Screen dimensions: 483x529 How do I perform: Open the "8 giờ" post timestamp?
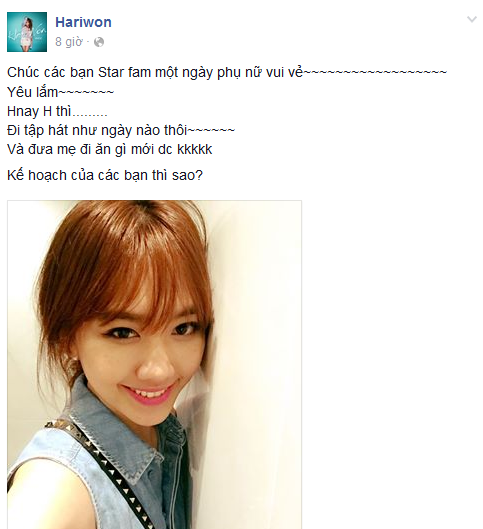click(x=69, y=42)
